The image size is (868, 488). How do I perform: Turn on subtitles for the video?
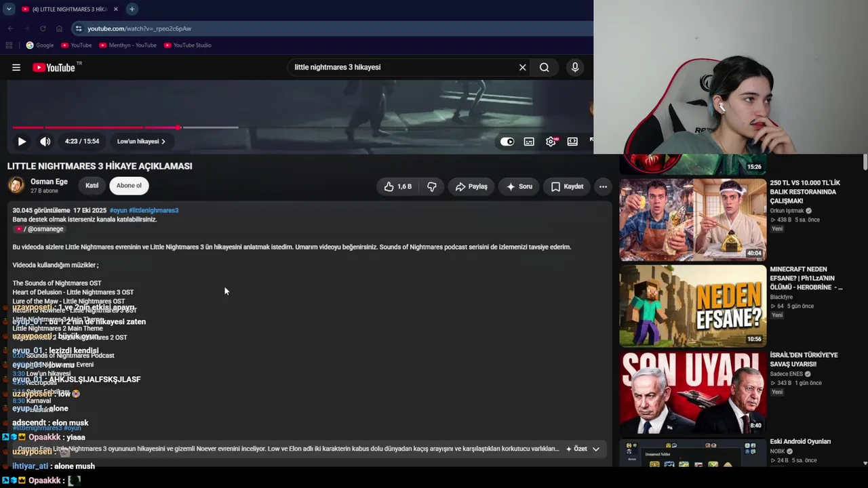pyautogui.click(x=529, y=142)
